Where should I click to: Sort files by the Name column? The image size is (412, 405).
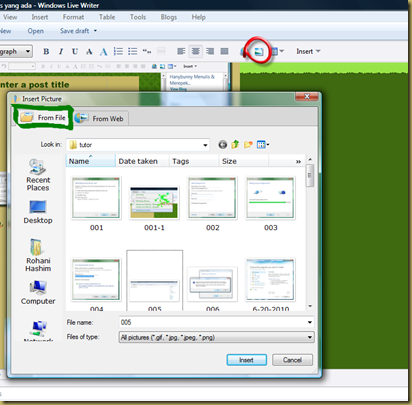click(x=91, y=161)
